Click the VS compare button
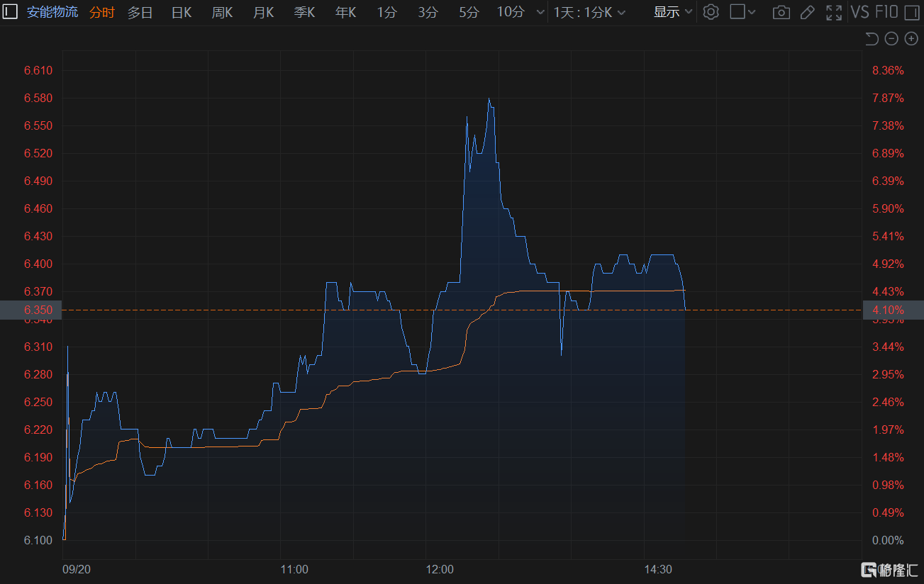This screenshot has width=924, height=584. click(x=859, y=12)
